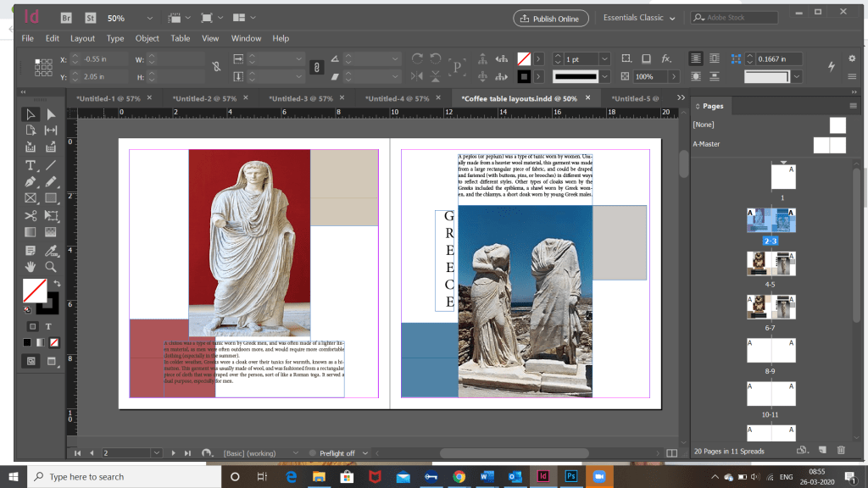Choose the Zoom tool magnifier
Image resolution: width=868 pixels, height=488 pixels.
coord(50,267)
